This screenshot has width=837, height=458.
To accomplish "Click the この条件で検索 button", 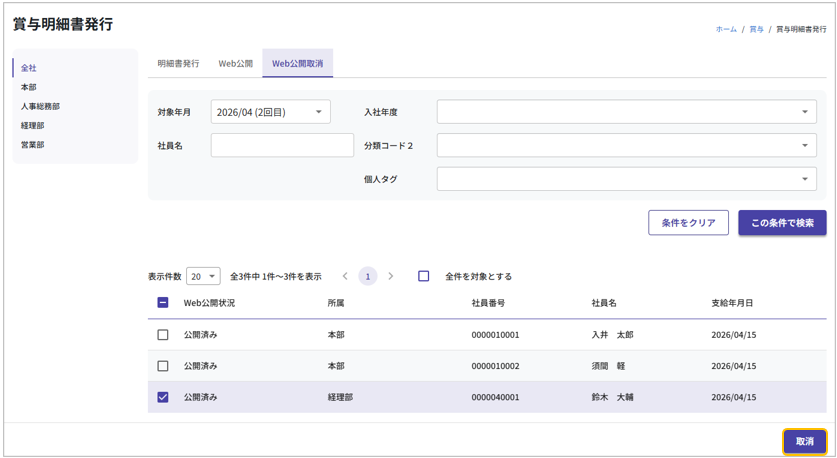I will coord(782,222).
